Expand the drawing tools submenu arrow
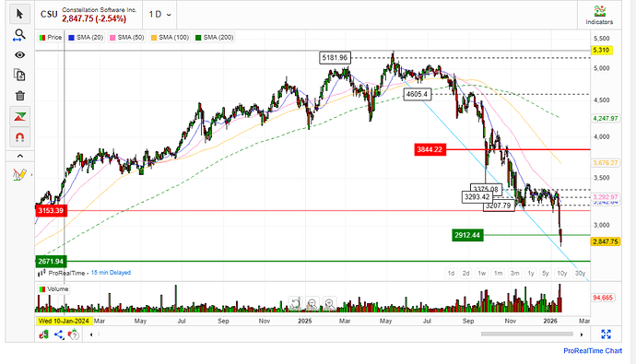Screen dimensions: 636x364 click(x=31, y=175)
